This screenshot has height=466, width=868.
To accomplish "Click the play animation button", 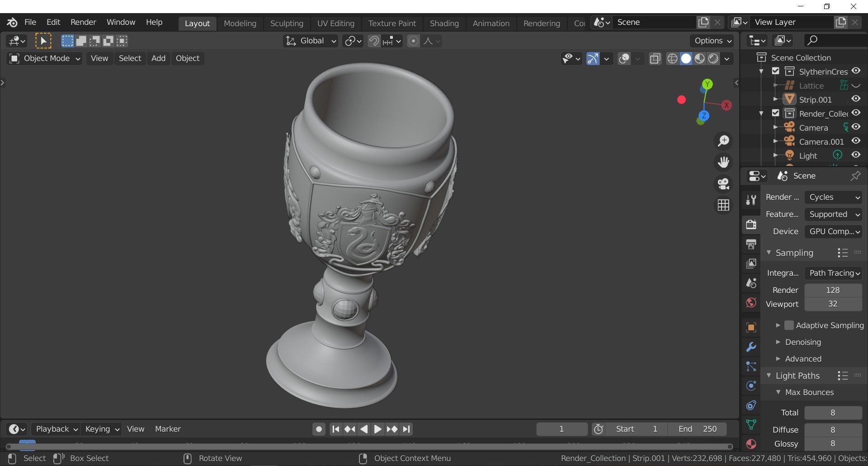I will pyautogui.click(x=378, y=429).
